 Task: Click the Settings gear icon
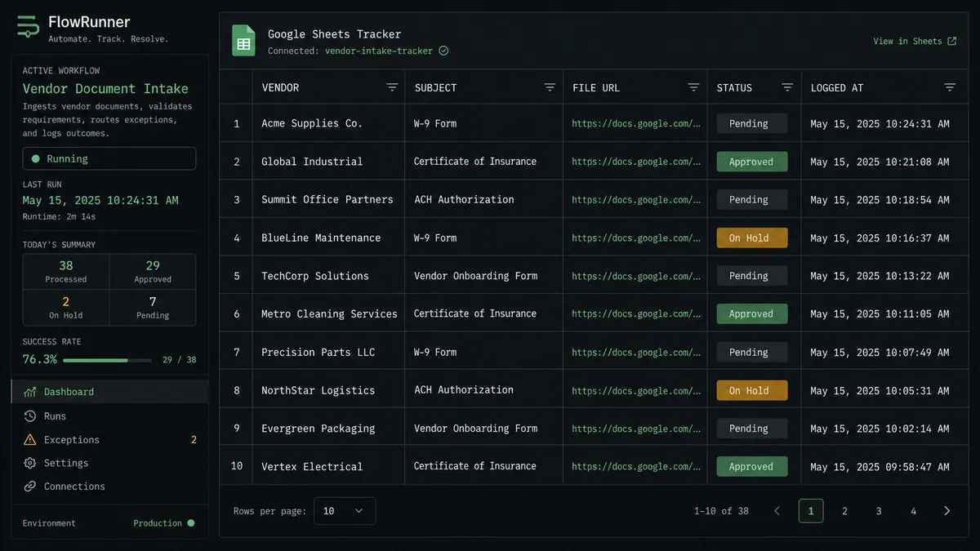coord(30,463)
